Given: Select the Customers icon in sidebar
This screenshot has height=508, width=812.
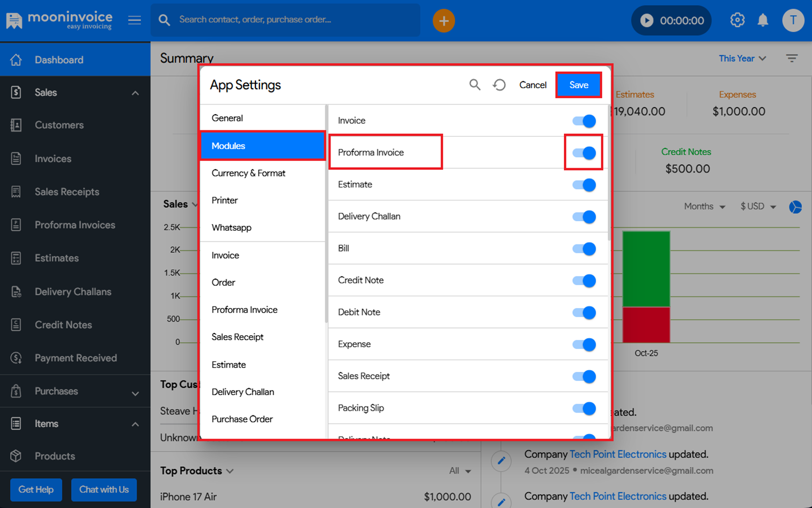Looking at the screenshot, I should tap(15, 125).
